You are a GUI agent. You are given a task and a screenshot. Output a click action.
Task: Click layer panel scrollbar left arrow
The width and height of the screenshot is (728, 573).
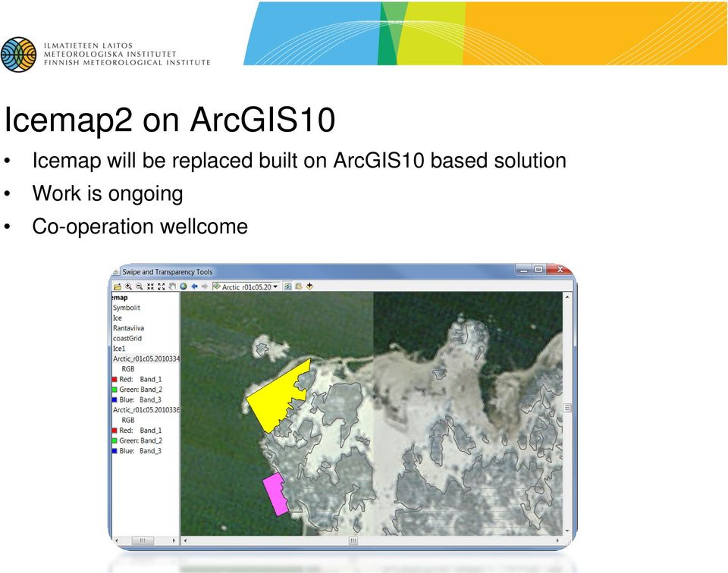[x=117, y=540]
